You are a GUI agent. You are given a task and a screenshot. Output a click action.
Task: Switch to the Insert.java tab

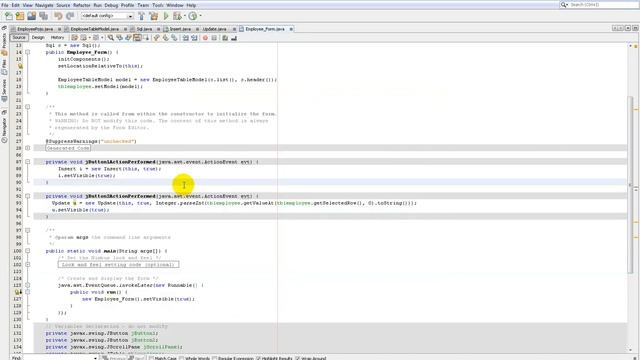(180, 29)
